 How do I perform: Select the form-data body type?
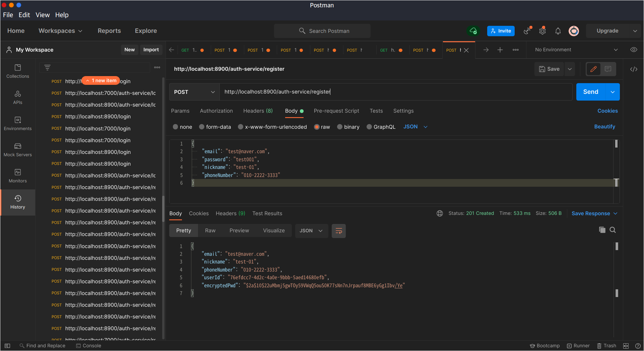[x=202, y=127]
